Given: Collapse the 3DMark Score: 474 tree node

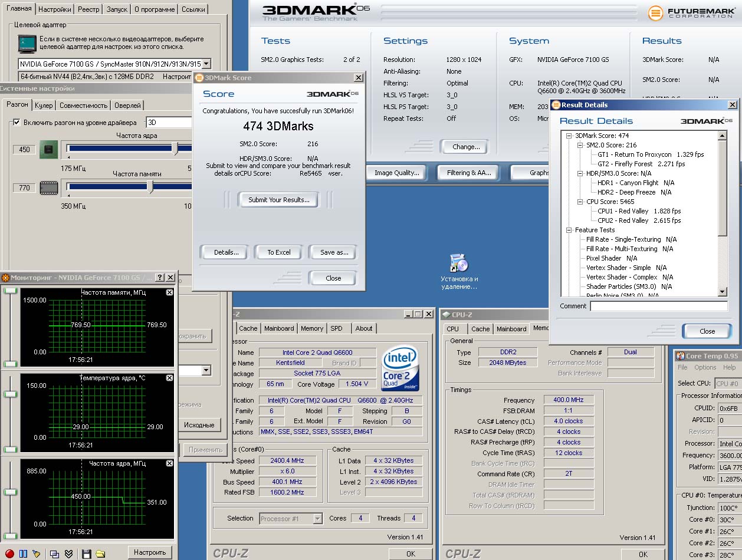Looking at the screenshot, I should point(569,136).
